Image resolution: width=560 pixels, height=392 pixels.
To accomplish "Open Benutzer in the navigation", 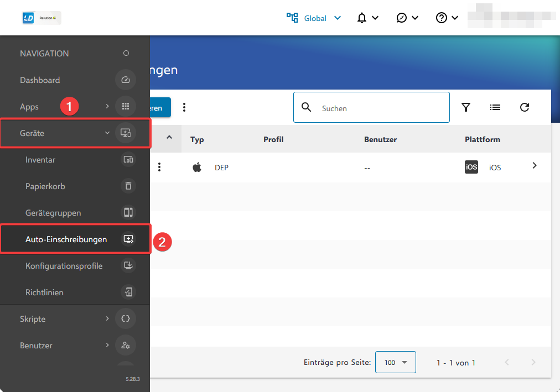I will (36, 346).
